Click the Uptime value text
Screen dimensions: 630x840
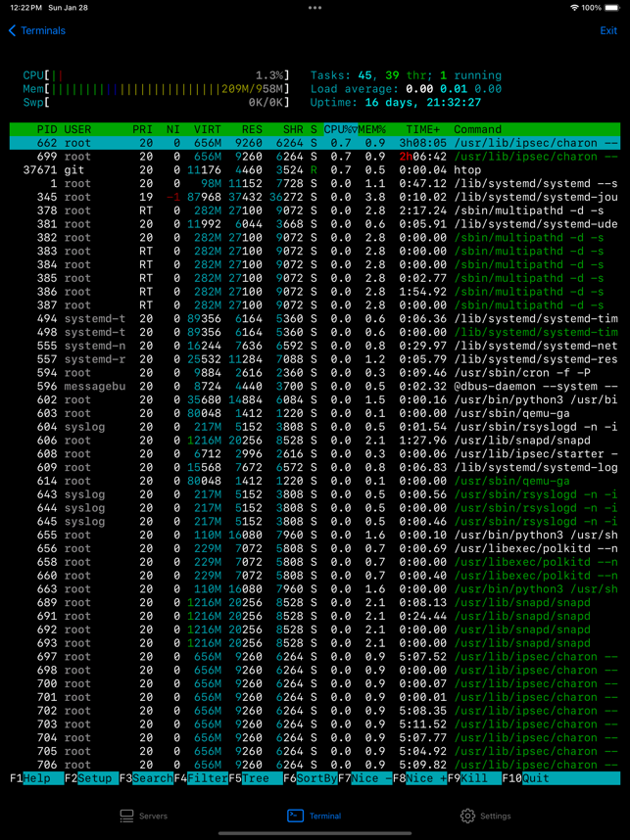click(423, 103)
